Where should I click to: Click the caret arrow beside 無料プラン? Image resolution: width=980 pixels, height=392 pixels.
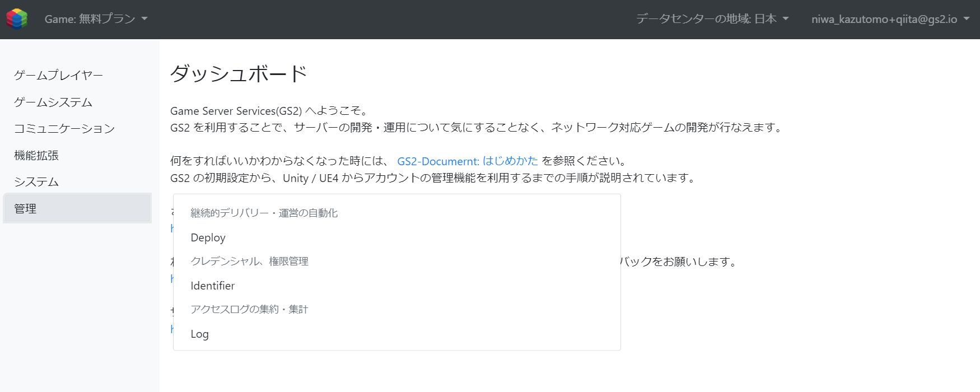coord(144,19)
